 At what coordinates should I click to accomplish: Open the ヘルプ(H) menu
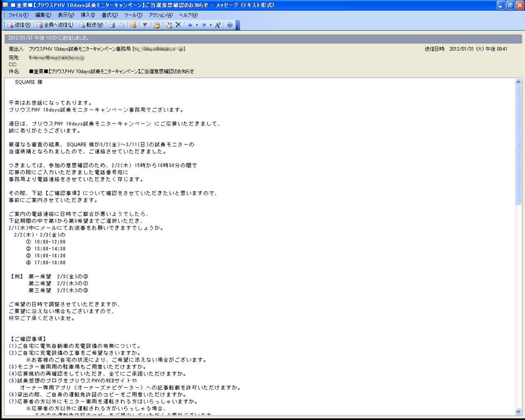tap(188, 15)
